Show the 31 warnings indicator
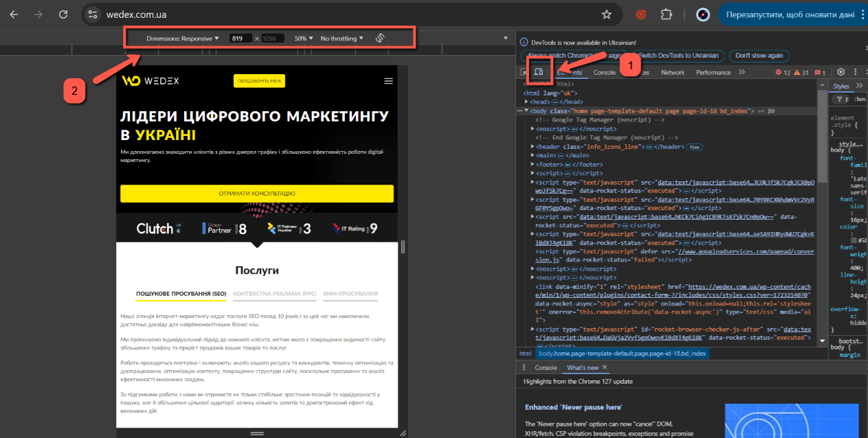 click(x=801, y=72)
